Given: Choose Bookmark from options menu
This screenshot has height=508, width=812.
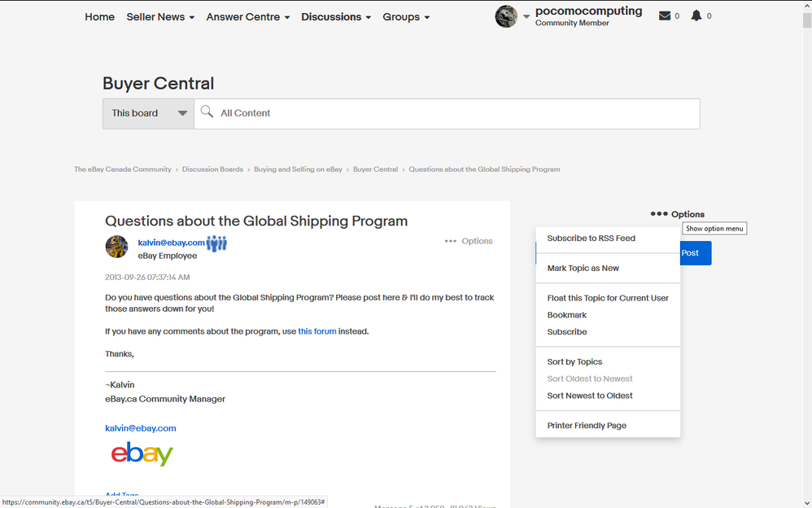Looking at the screenshot, I should coord(566,315).
